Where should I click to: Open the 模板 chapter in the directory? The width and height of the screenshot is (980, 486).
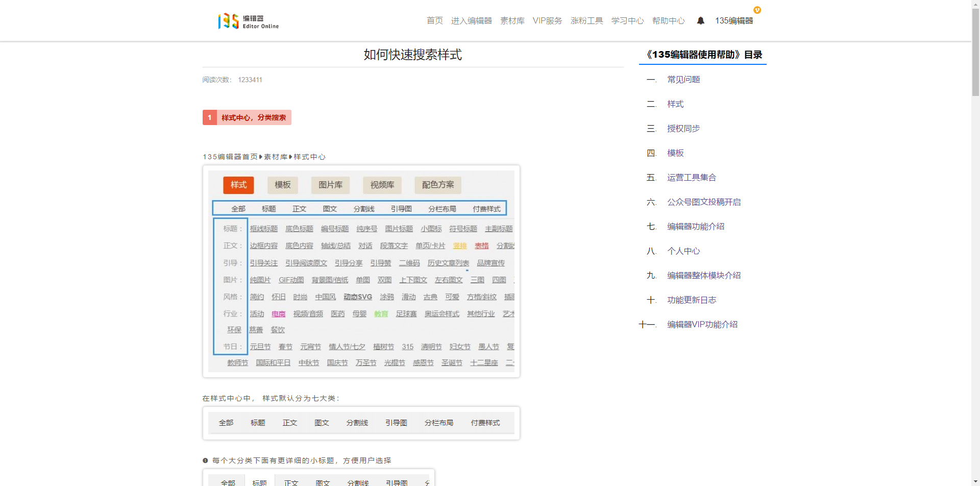click(675, 153)
